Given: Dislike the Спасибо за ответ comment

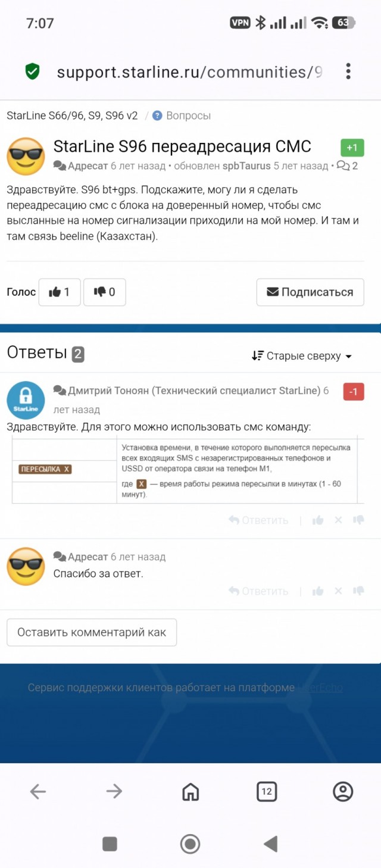Looking at the screenshot, I should click(358, 591).
